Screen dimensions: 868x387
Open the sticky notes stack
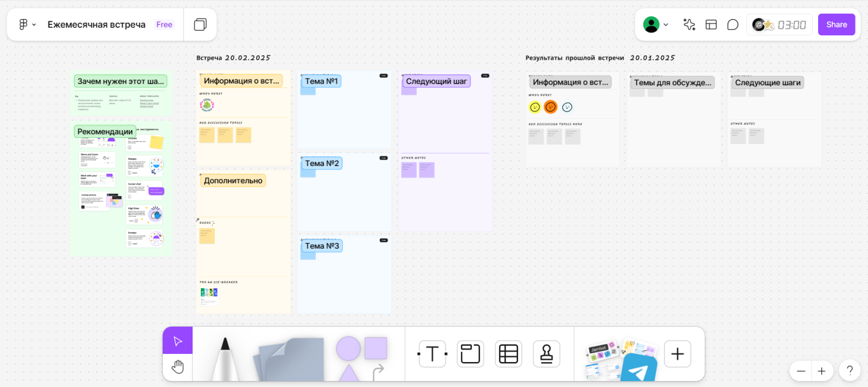(x=290, y=359)
